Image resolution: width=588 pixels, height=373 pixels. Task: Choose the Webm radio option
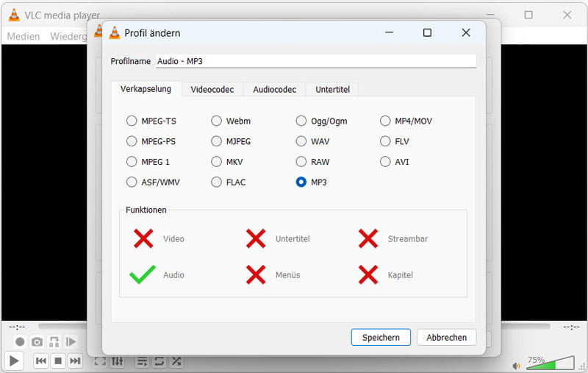point(216,121)
